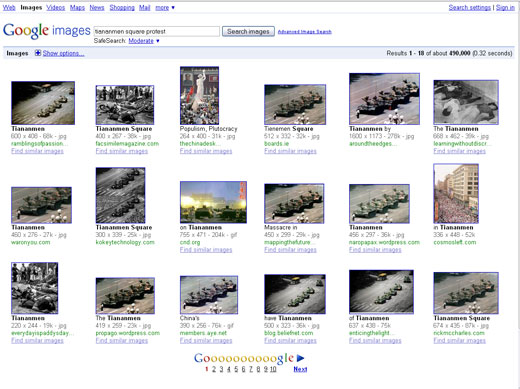Image resolution: width=520 pixels, height=389 pixels.
Task: Open Search settings
Action: [x=470, y=7]
